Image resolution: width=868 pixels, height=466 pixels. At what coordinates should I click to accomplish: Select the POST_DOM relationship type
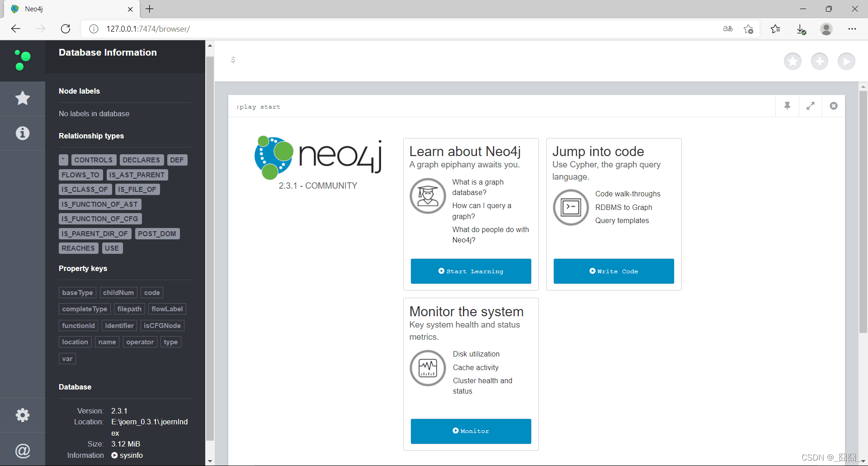click(x=157, y=234)
